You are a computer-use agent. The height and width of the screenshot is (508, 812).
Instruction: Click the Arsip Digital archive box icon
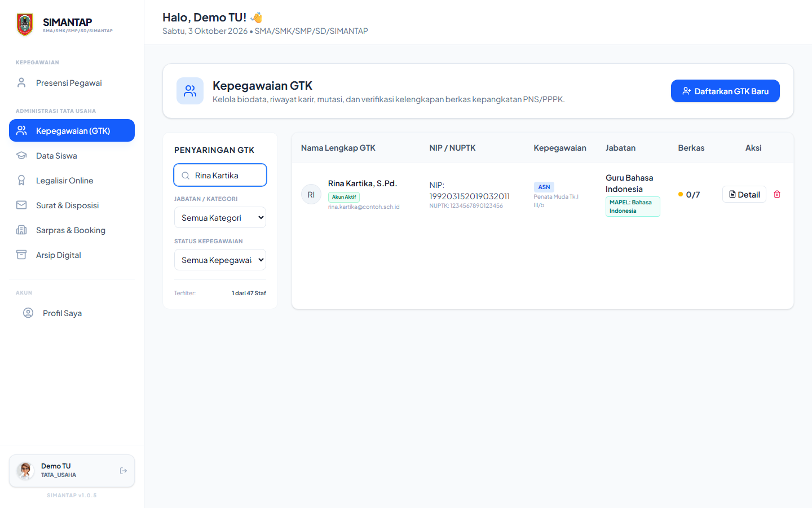coord(21,255)
